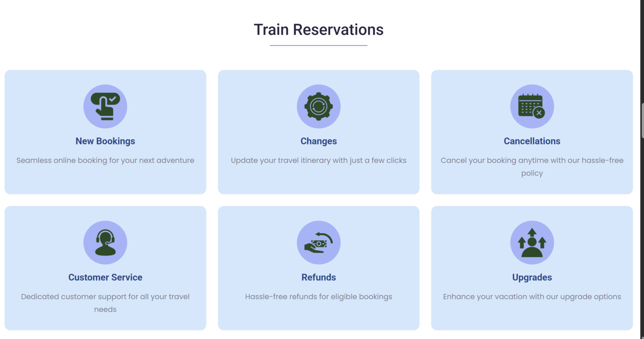Click the vertical scrollbar thumb on the right
This screenshot has width=644, height=339.
[x=642, y=121]
